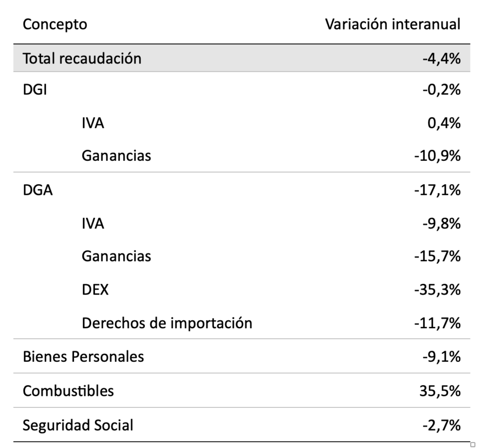Select the -11,7% value cell
This screenshot has height=448, width=477.
point(437,322)
